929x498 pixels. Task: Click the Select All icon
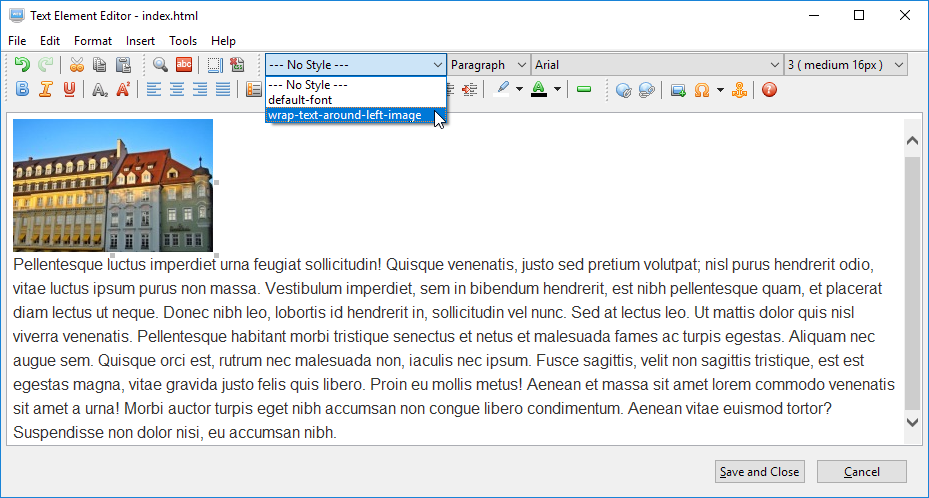[215, 65]
